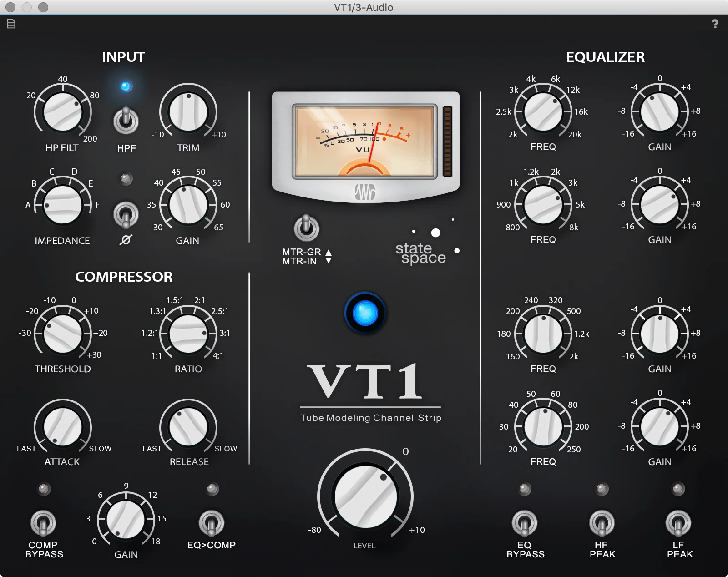Click the low band GAIN knob
Screen dimensions: 728x577
coord(660,427)
